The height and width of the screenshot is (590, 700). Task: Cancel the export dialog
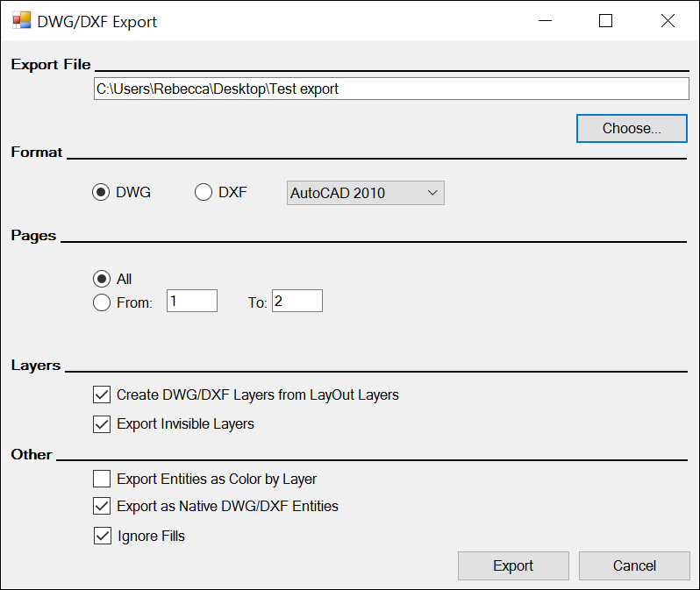634,565
